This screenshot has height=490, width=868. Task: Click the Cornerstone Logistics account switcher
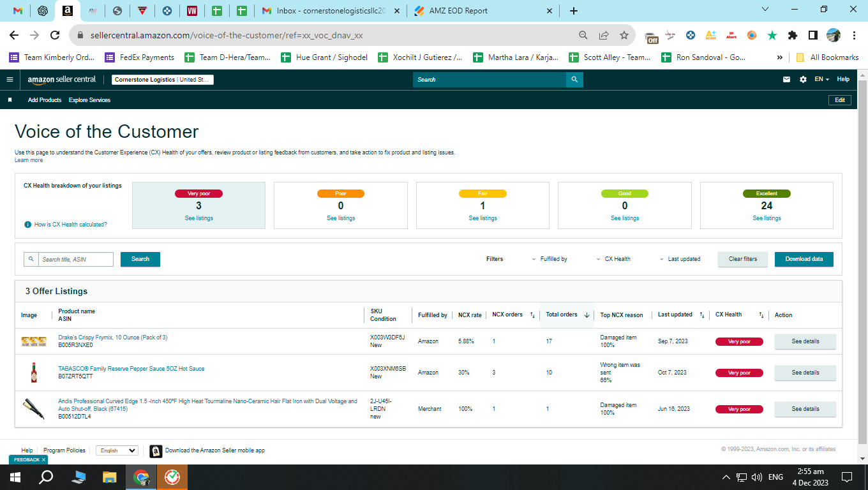[x=163, y=80]
